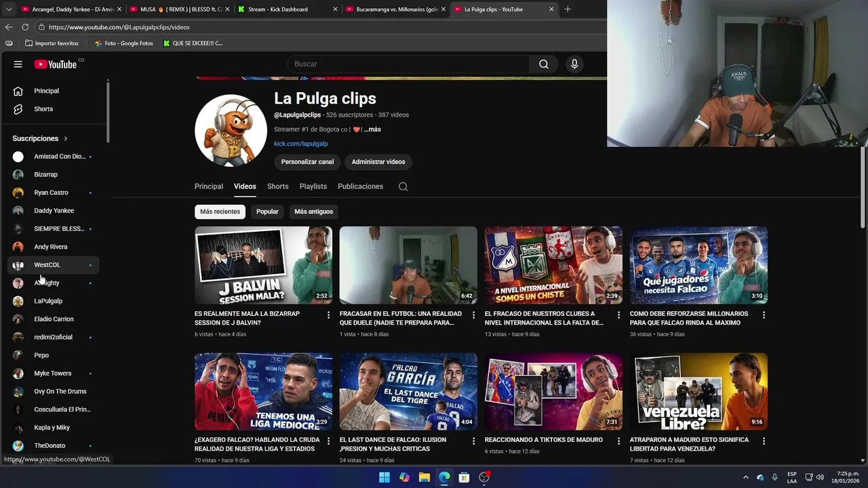868x488 pixels.
Task: Open options menu for Reaccionando a TikToks video
Action: tap(618, 441)
